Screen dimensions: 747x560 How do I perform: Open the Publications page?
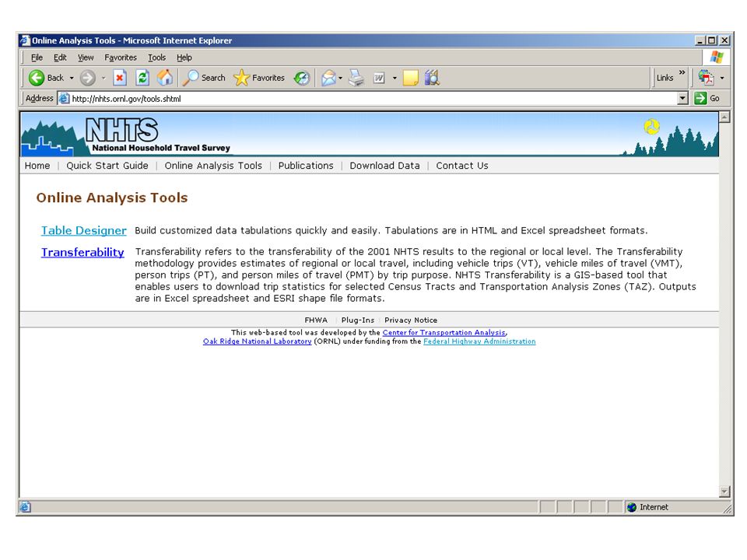pyautogui.click(x=306, y=166)
